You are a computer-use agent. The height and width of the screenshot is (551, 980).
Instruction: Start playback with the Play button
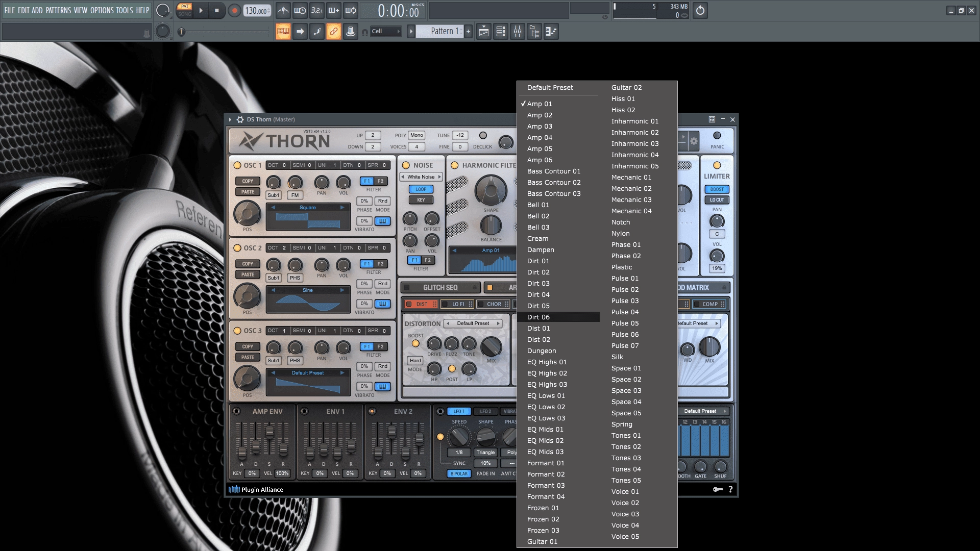201,10
